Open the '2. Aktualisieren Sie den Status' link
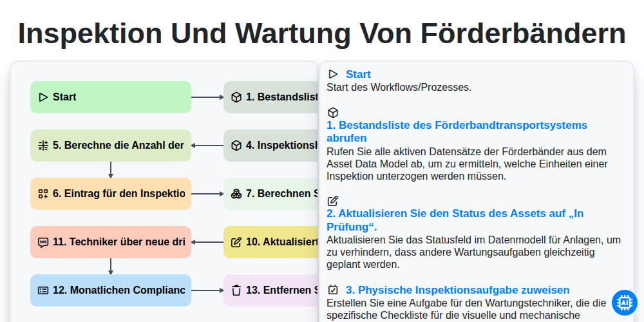The height and width of the screenshot is (322, 644). [x=455, y=220]
